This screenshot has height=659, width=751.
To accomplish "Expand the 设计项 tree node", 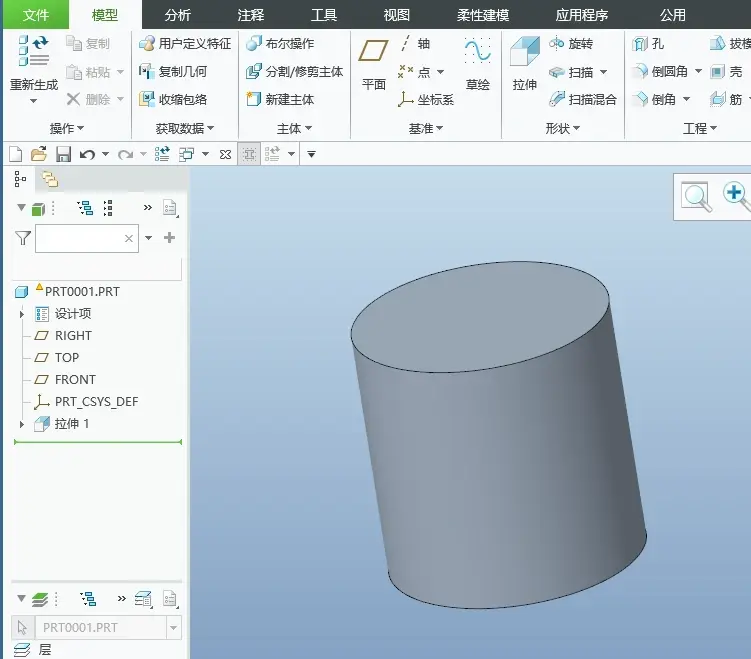I will pyautogui.click(x=22, y=314).
